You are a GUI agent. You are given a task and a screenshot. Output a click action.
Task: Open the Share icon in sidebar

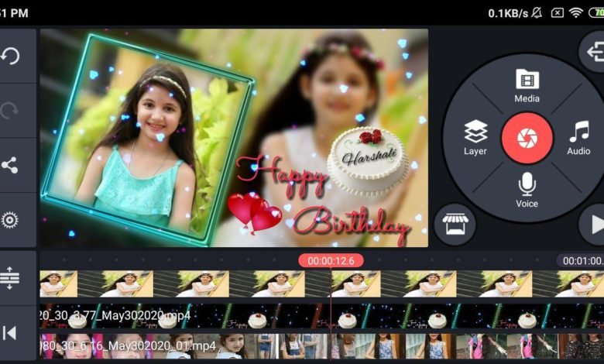coord(11,165)
